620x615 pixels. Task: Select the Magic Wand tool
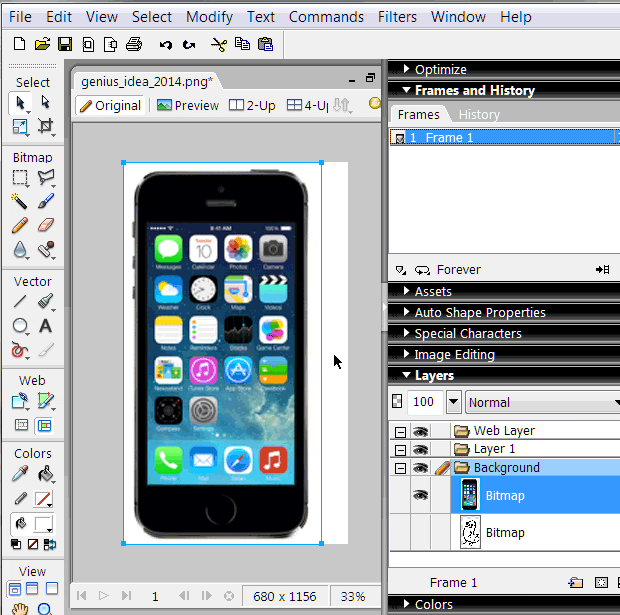click(x=20, y=201)
